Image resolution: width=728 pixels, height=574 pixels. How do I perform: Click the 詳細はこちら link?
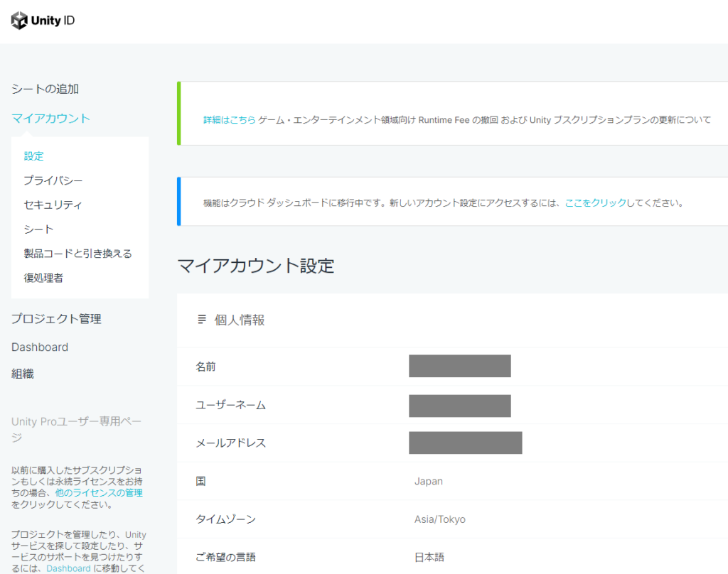click(x=230, y=120)
